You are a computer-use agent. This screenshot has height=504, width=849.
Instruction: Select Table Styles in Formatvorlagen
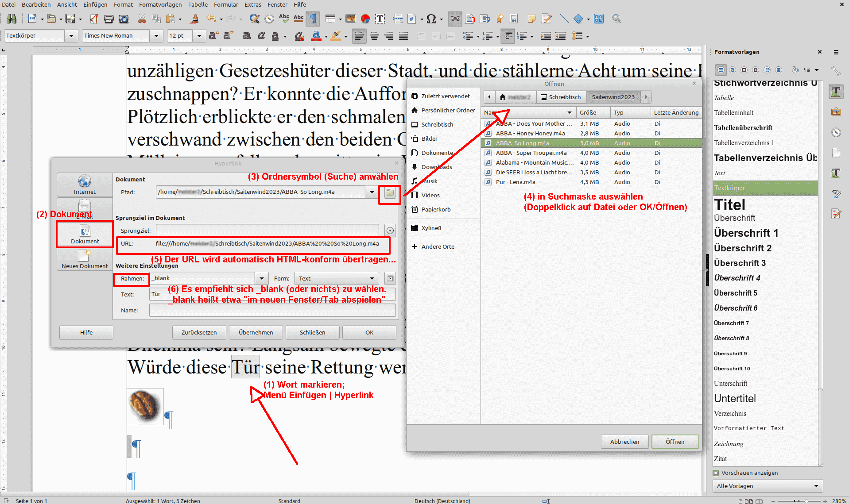pos(779,70)
